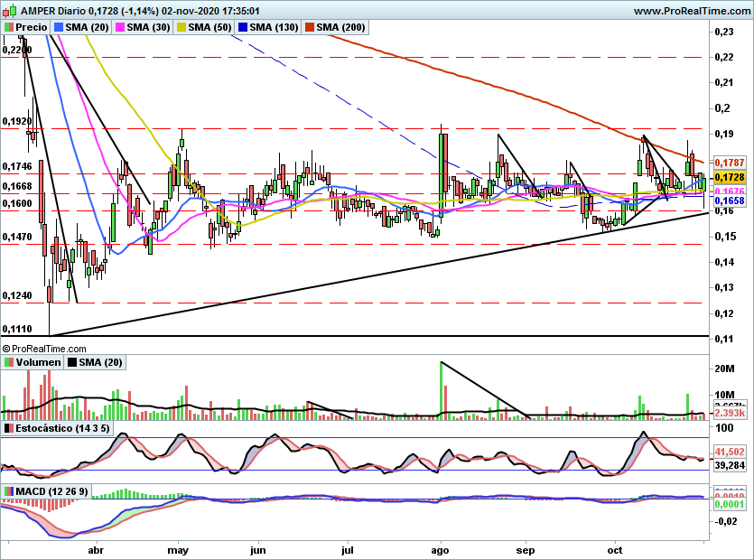Image resolution: width=754 pixels, height=560 pixels.
Task: Click the magenta SMA (30) color swatch
Action: (x=120, y=27)
